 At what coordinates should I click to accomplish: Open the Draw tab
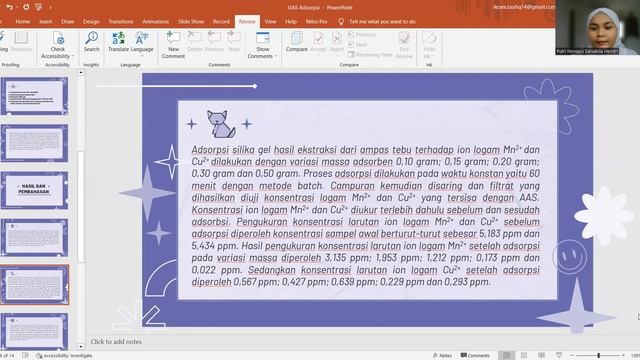[67, 22]
